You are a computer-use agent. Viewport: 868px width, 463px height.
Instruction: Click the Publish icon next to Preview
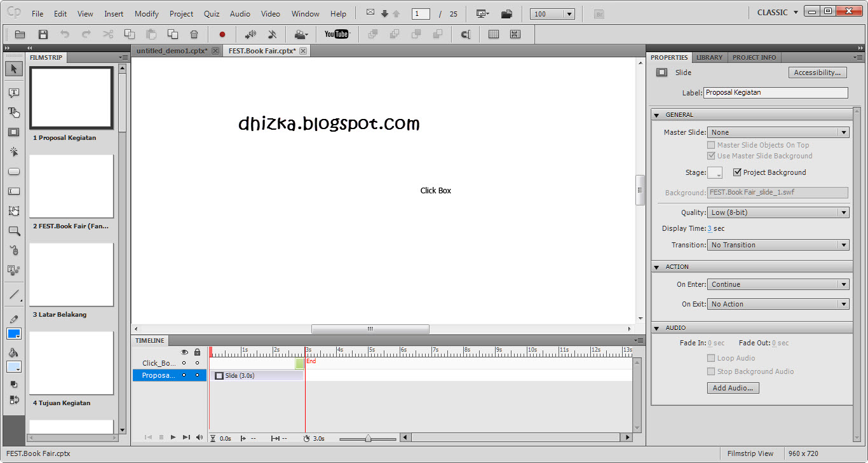click(506, 13)
